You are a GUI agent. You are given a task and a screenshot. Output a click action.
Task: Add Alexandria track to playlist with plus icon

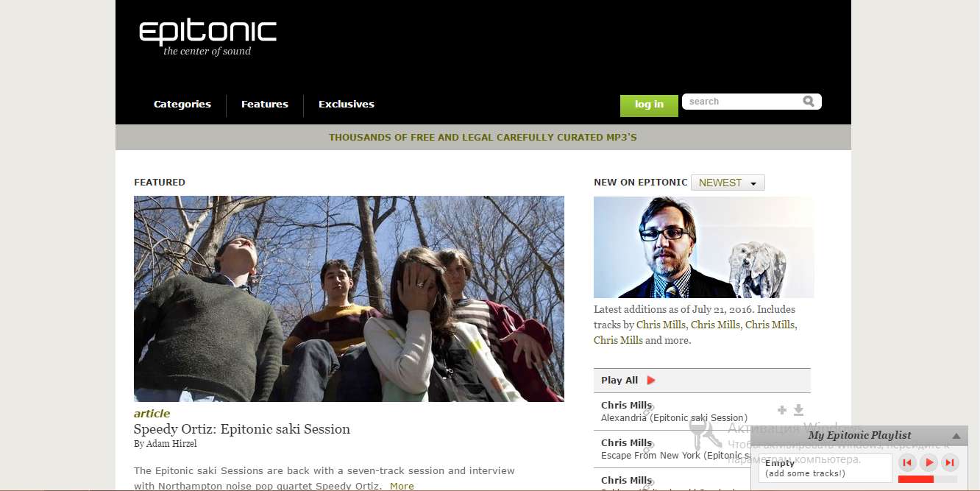tap(782, 411)
